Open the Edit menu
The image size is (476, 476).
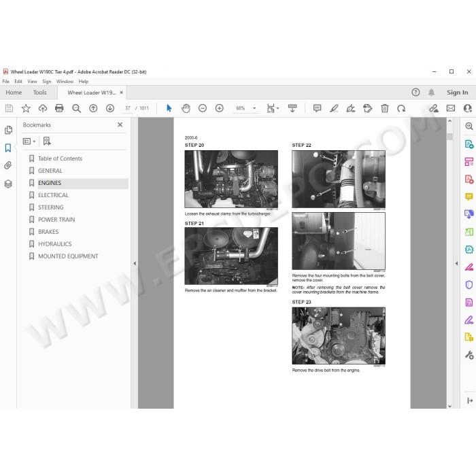coord(18,82)
